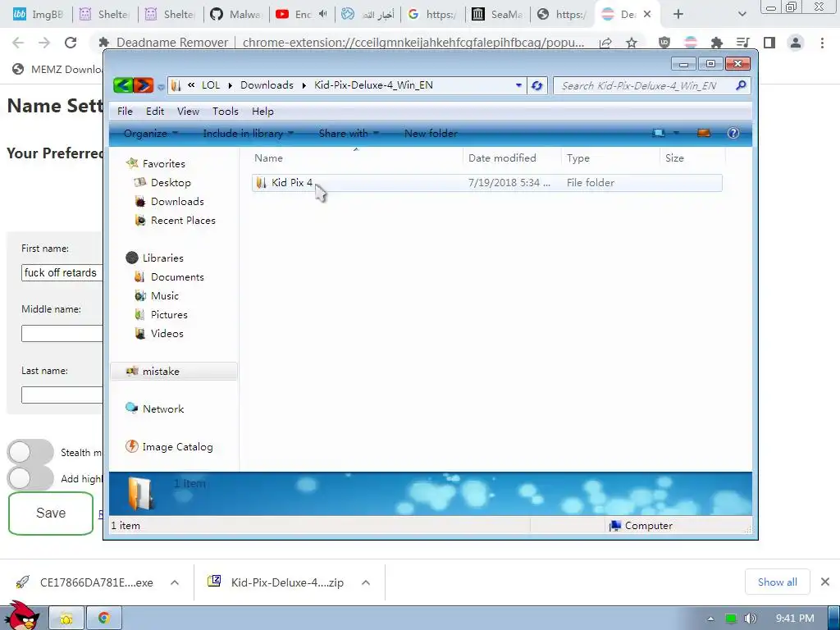Open Chrome extensions puzzle icon
The width and height of the screenshot is (840, 630).
point(716,43)
